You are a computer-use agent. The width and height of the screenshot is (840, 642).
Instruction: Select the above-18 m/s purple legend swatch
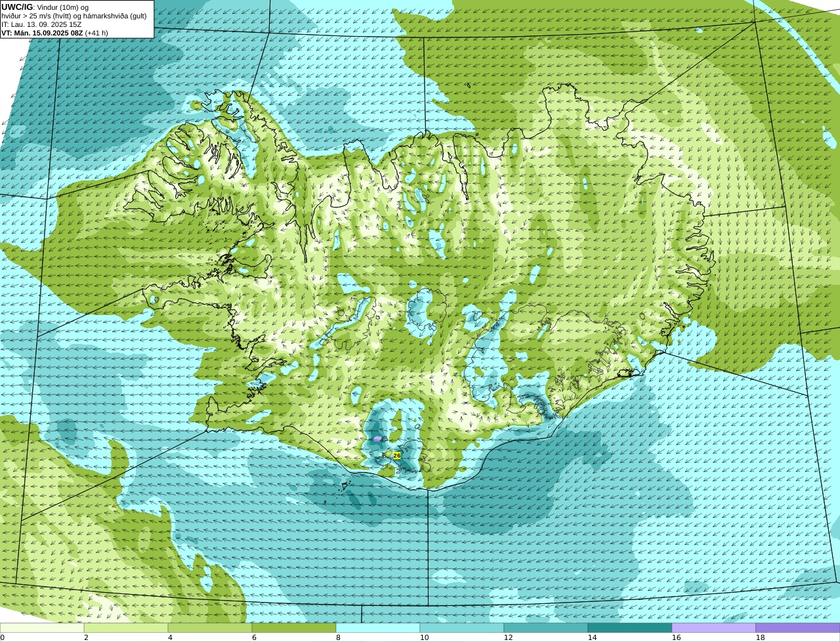click(798, 628)
